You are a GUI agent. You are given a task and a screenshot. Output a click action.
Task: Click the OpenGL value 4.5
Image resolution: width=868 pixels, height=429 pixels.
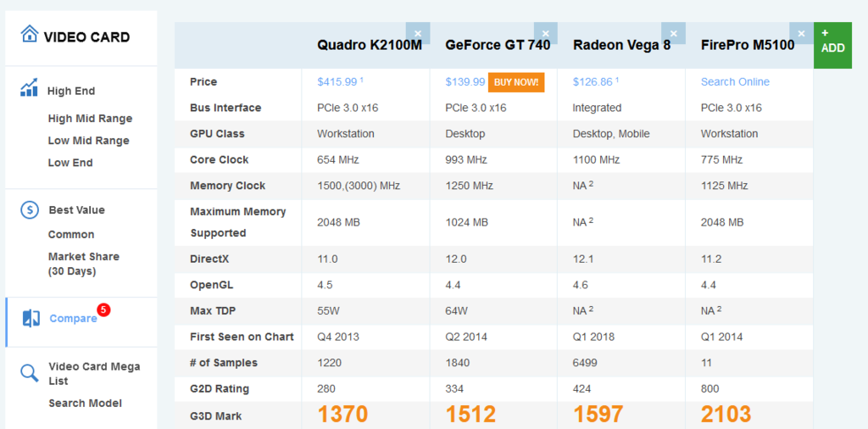pyautogui.click(x=325, y=286)
